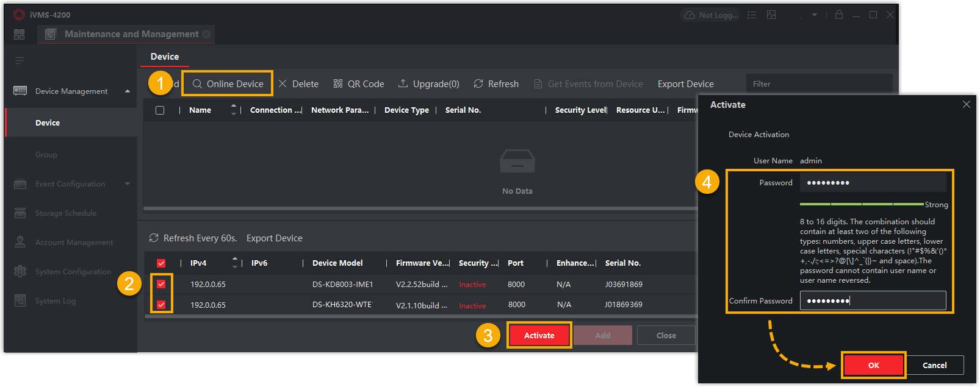Screen dimensions: 980x387
Task: Click the QR Code toolbar icon
Action: pyautogui.click(x=337, y=84)
